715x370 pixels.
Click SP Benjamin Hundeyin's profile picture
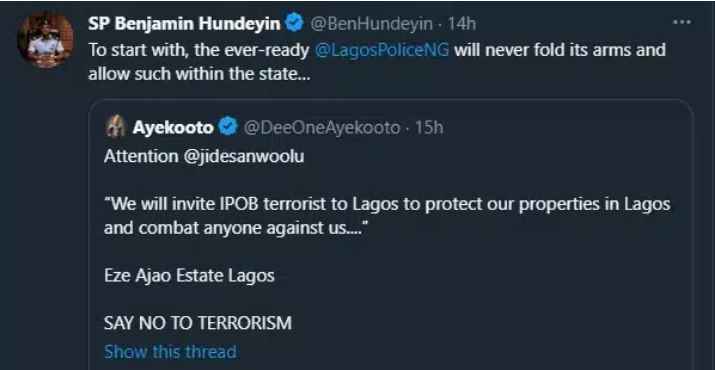(45, 40)
